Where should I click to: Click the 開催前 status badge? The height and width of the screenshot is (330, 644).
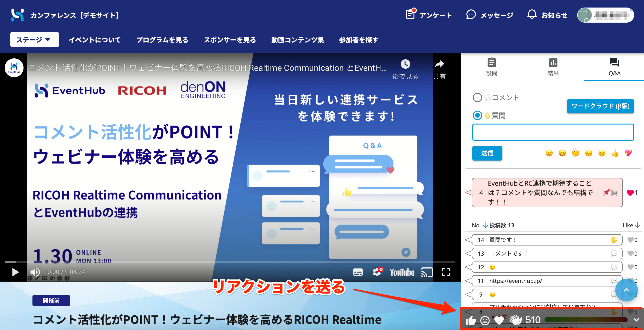coord(51,301)
